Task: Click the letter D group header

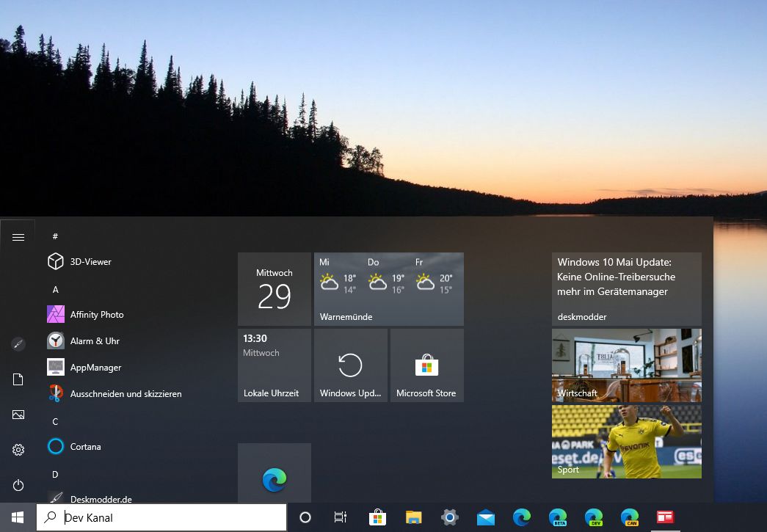Action: click(x=55, y=474)
